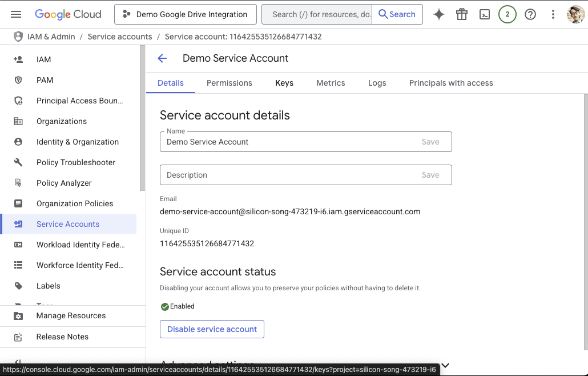Click the user profile avatar
Screen dimensions: 588x376
tap(575, 14)
